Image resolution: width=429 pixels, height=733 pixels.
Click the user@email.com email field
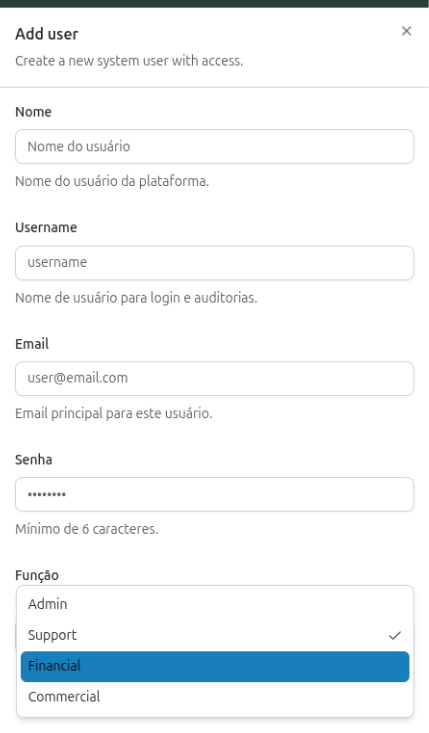pyautogui.click(x=214, y=378)
